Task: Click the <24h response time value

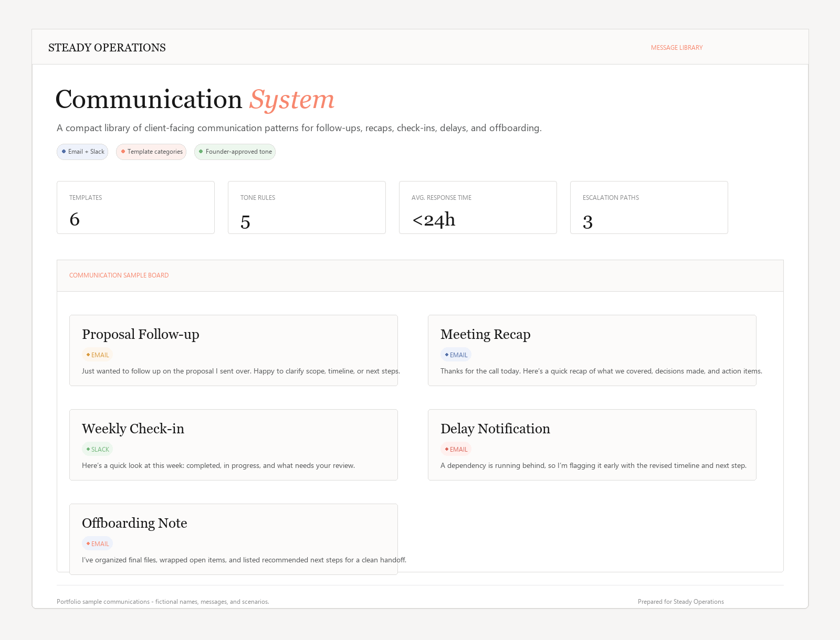Action: 434,219
